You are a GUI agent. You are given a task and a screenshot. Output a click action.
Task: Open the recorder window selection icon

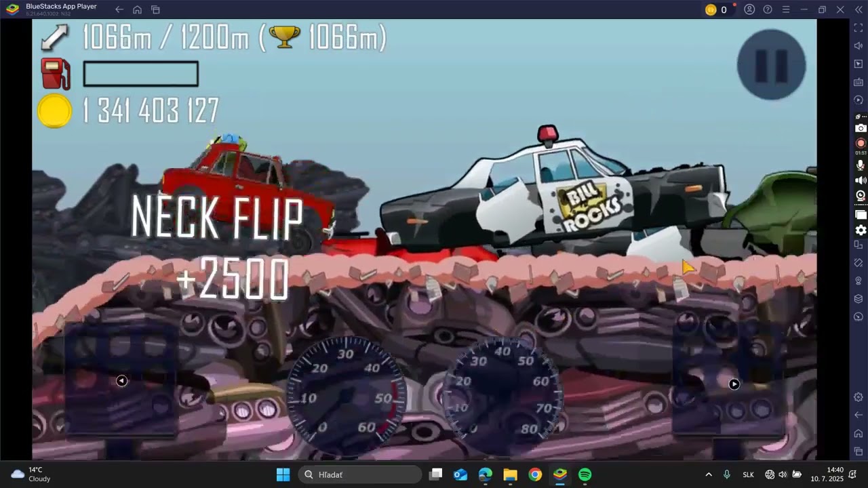point(861,215)
